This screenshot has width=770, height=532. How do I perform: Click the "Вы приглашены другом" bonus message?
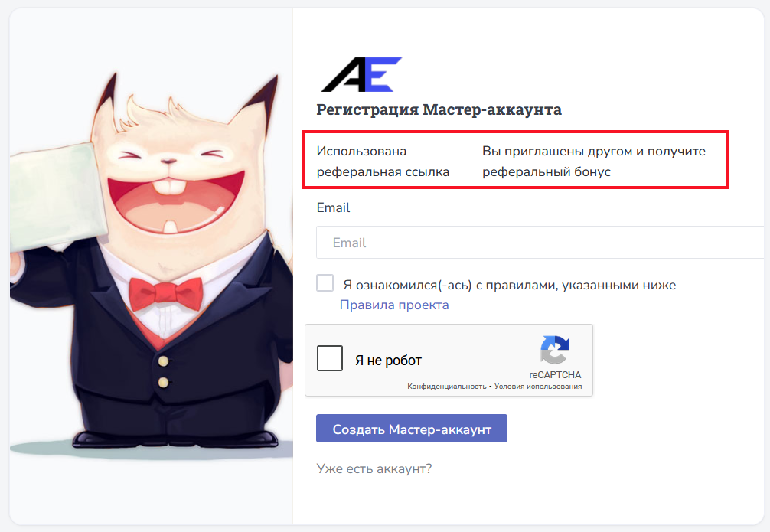pos(594,161)
